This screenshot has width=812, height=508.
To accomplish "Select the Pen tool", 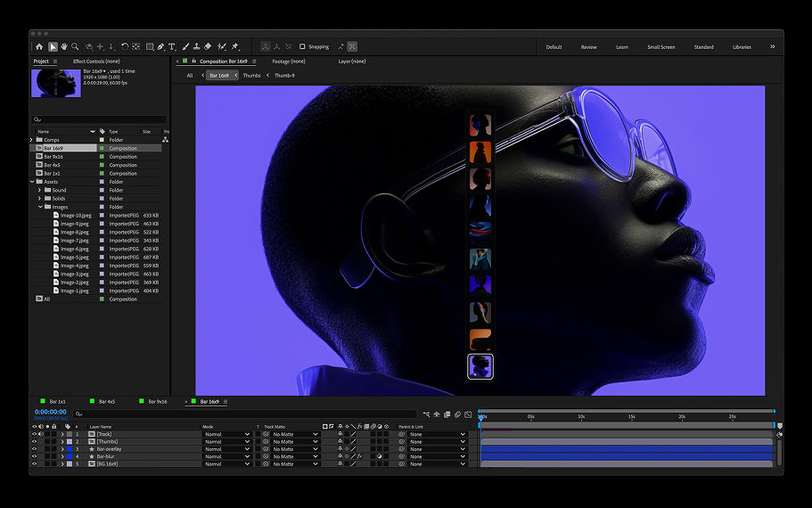I will [161, 46].
